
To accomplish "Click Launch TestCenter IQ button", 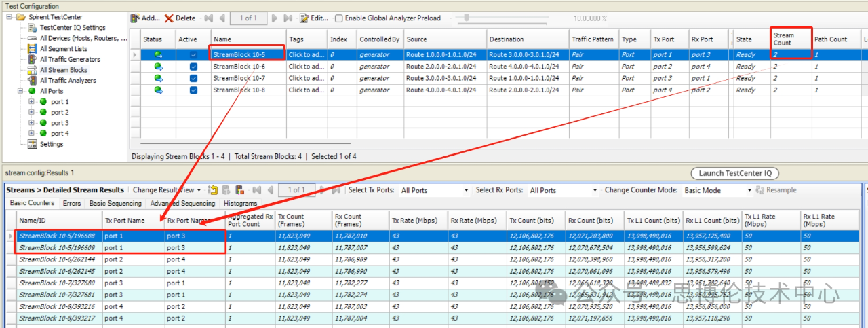I will 734,173.
